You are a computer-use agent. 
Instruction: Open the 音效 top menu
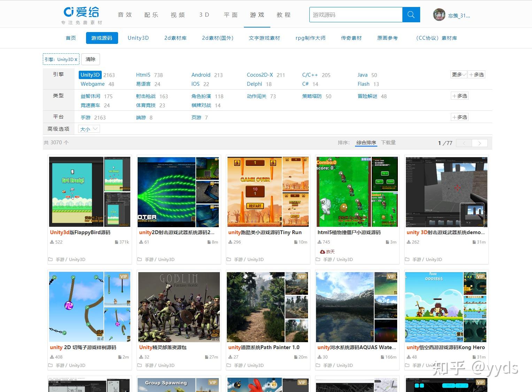125,15
